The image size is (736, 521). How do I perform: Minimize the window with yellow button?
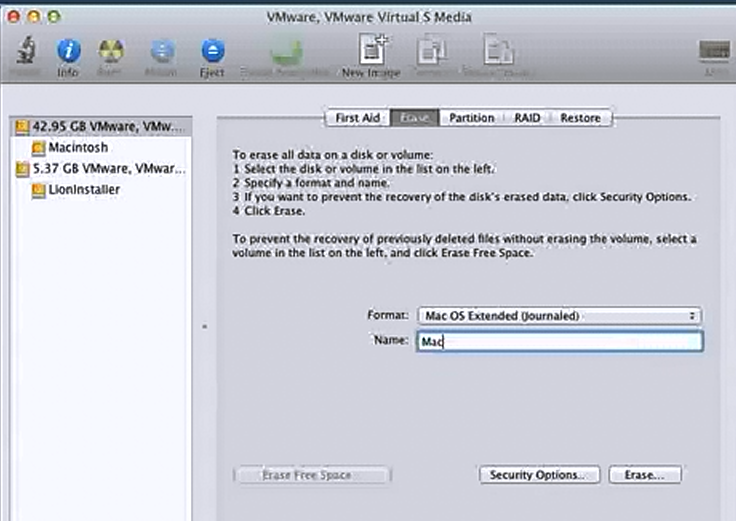pos(34,17)
